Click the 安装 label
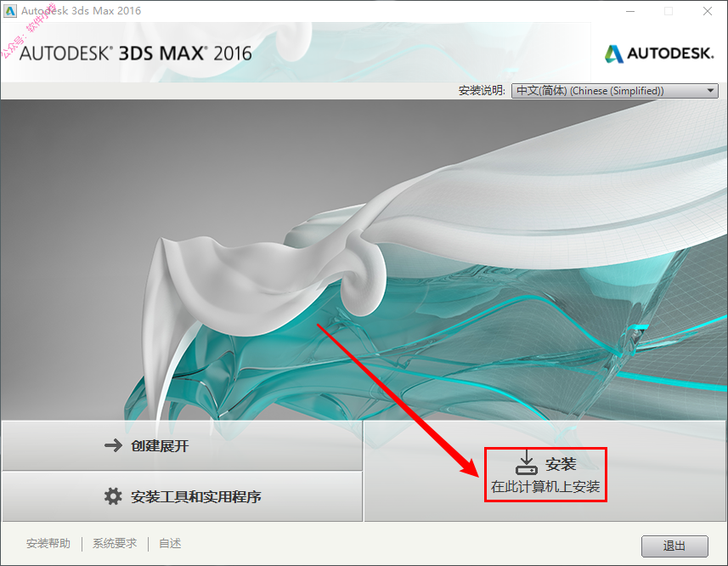 [561, 464]
